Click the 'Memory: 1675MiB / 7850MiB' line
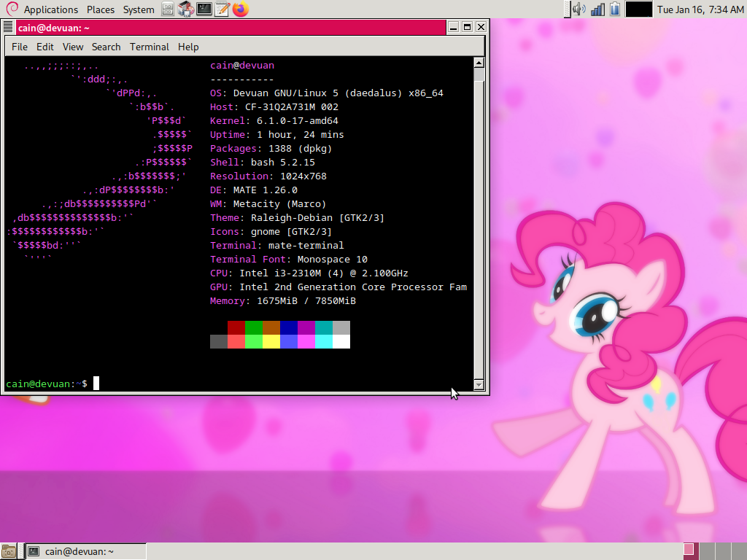The height and width of the screenshot is (560, 747). 283,300
